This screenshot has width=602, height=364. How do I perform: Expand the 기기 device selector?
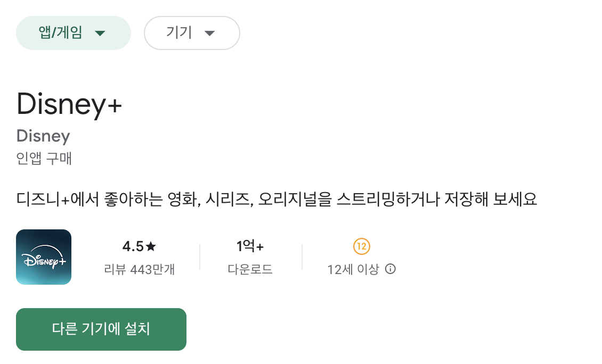point(192,32)
